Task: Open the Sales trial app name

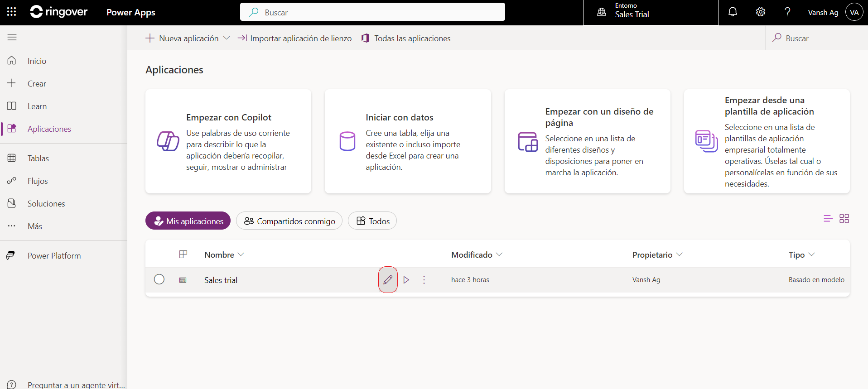Action: [x=221, y=280]
